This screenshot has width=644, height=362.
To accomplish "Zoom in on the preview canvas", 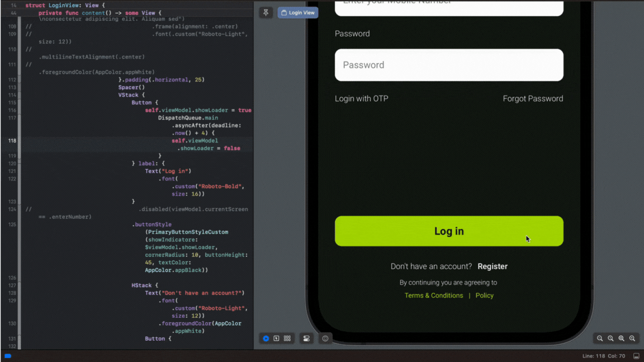I will point(632,339).
